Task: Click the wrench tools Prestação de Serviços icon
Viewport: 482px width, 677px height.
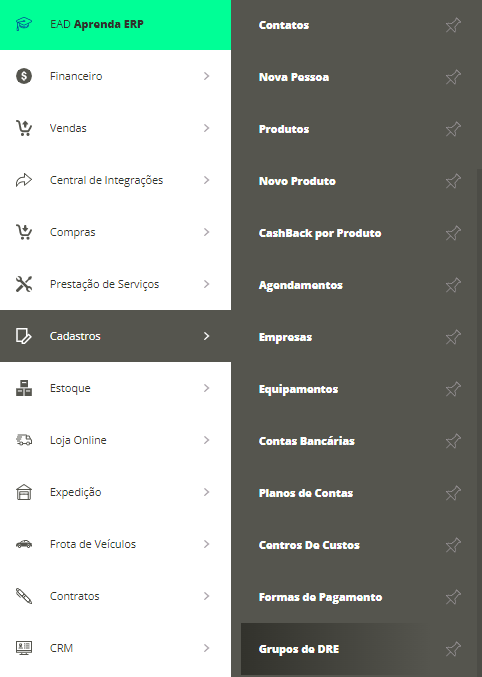Action: coord(24,284)
